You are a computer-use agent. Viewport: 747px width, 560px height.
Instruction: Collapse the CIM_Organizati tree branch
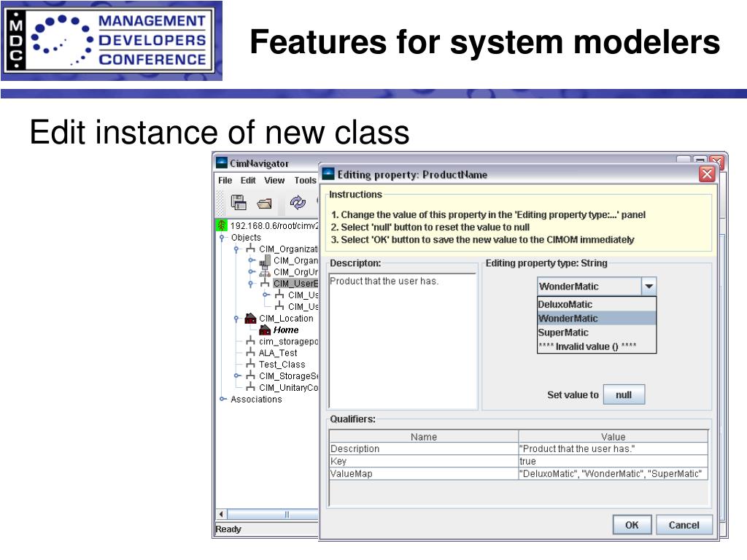pos(236,249)
